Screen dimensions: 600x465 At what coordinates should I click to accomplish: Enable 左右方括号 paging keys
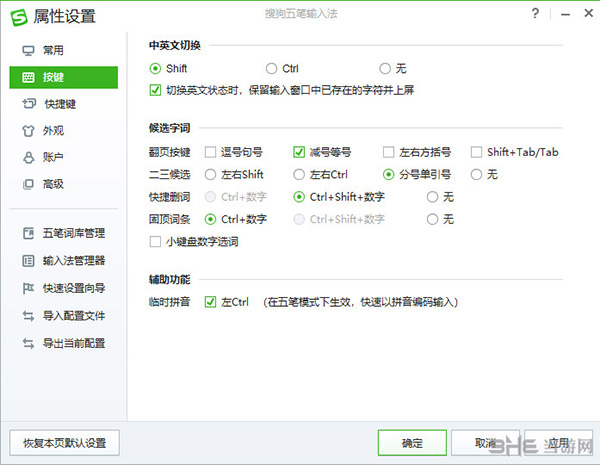coord(388,152)
